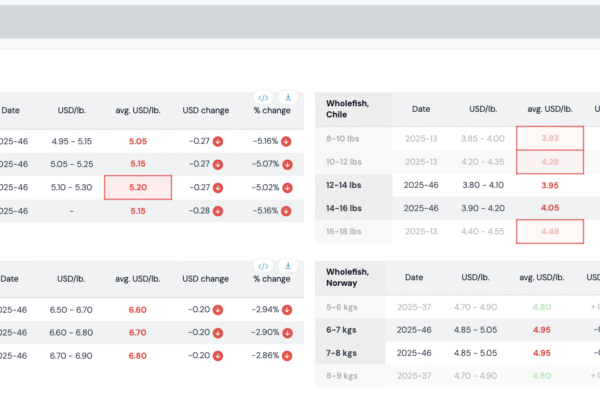Click USD change header above the -0.20 values
This screenshot has height=400, width=600.
(205, 279)
